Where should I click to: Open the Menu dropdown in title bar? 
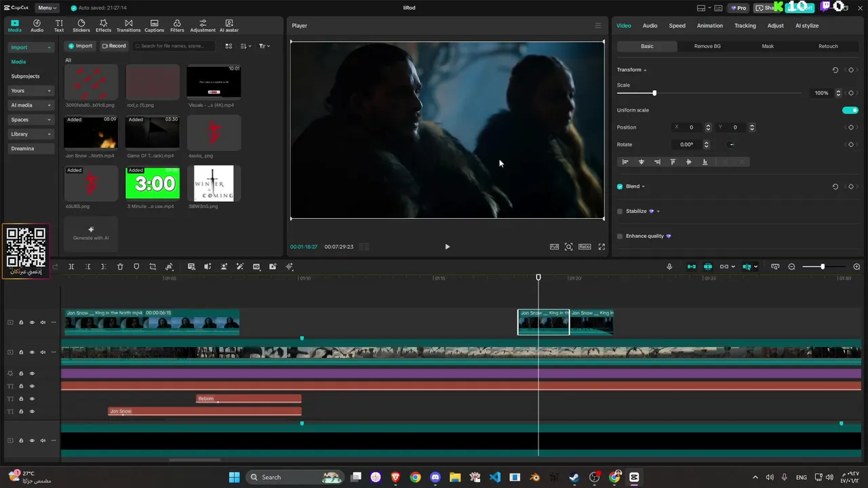(x=46, y=7)
